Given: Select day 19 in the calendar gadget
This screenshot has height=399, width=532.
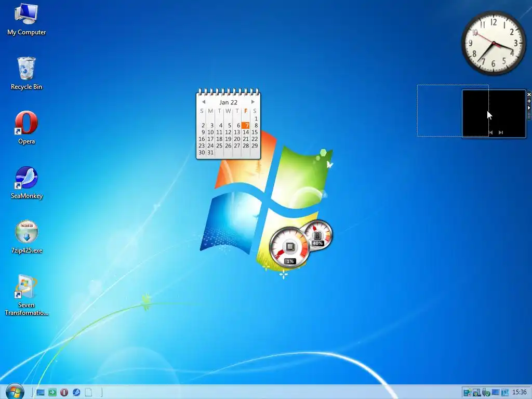Looking at the screenshot, I should click(x=228, y=139).
